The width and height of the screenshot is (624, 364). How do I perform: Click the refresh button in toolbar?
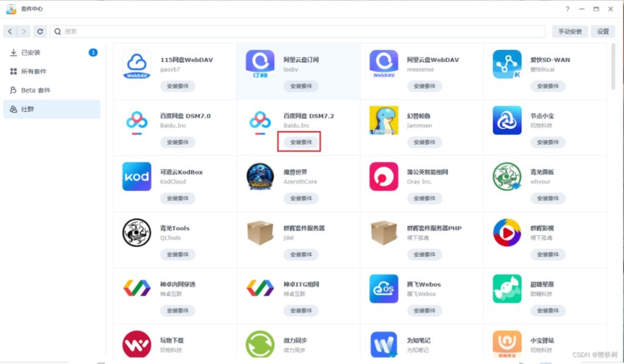[40, 32]
